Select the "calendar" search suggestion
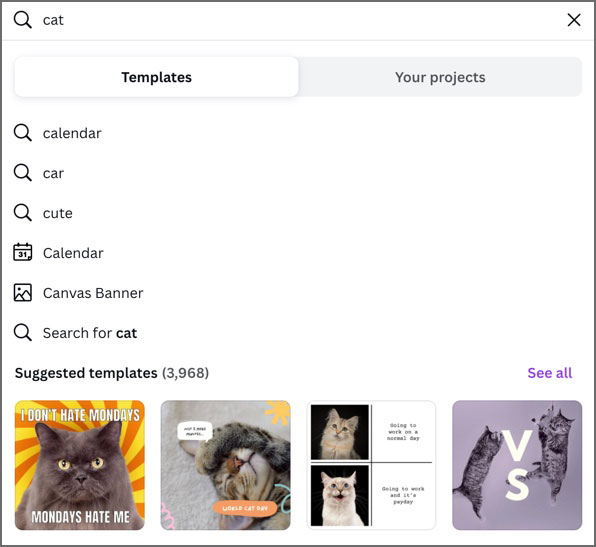 point(298,133)
